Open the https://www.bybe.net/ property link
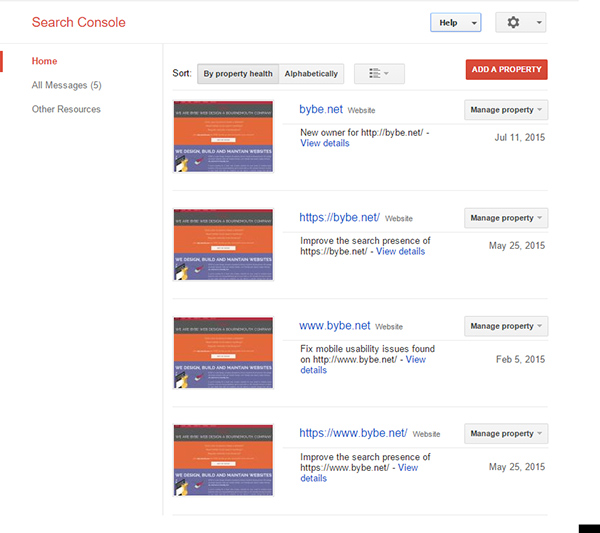The height and width of the screenshot is (533, 600). click(x=353, y=433)
